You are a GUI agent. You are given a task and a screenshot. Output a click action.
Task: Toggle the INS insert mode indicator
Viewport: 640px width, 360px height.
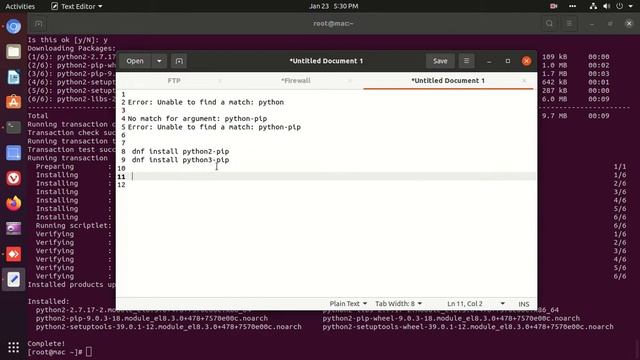tap(524, 304)
